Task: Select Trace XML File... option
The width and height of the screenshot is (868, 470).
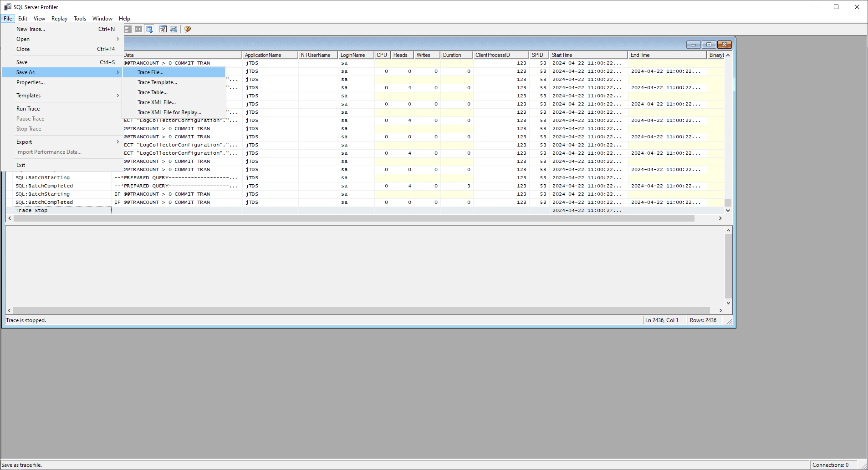Action: (x=174, y=102)
